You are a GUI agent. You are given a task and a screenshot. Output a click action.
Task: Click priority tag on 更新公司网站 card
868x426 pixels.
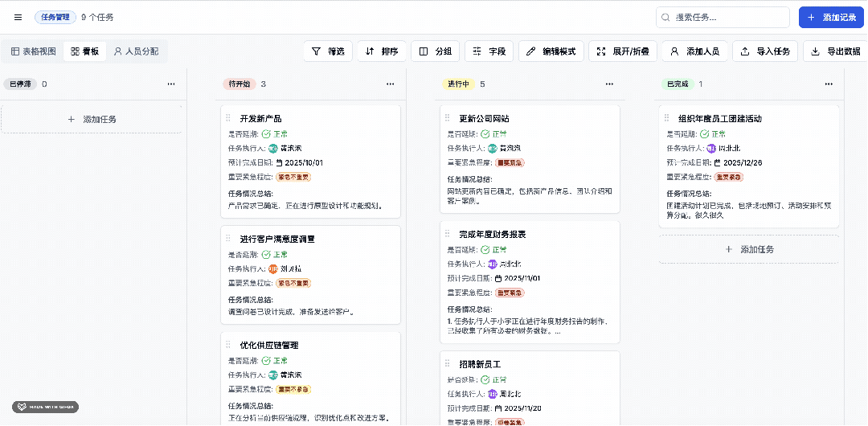click(x=510, y=163)
